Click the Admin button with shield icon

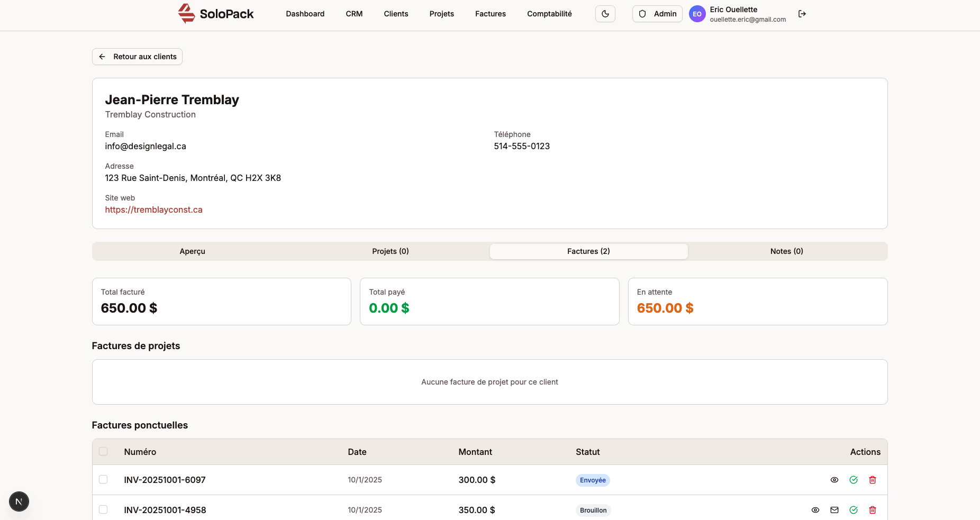click(657, 14)
